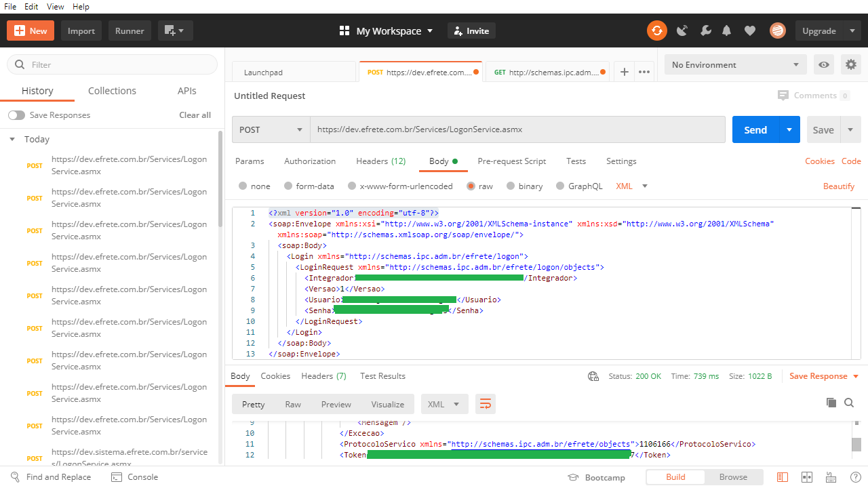Collapse the Today history group
The image size is (868, 488).
point(12,139)
